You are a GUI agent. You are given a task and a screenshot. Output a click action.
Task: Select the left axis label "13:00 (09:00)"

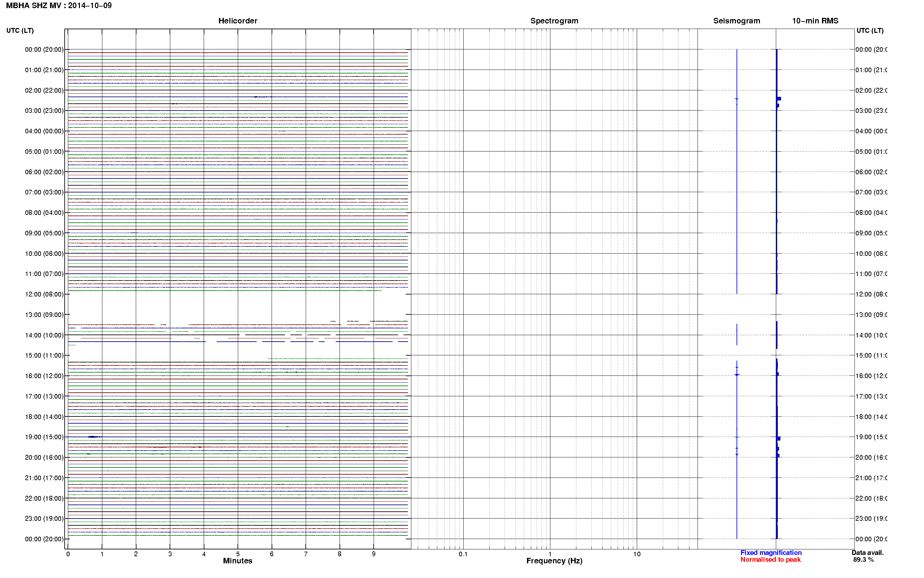click(x=44, y=315)
